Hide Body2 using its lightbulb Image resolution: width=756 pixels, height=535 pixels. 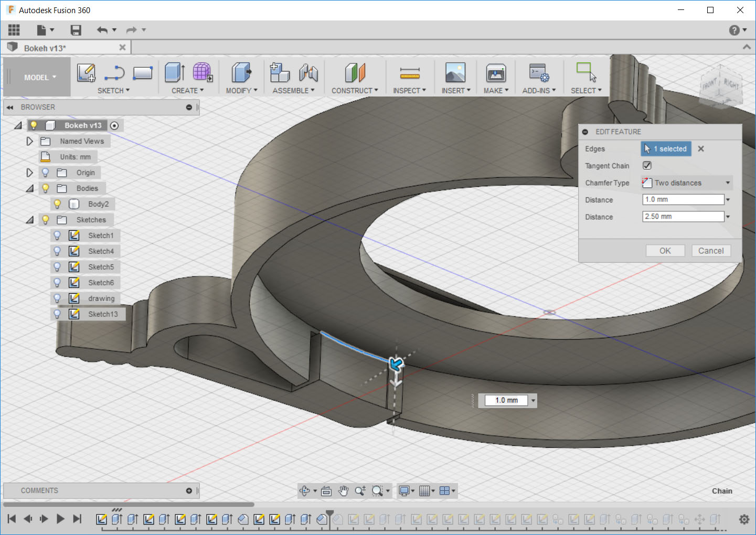point(58,204)
